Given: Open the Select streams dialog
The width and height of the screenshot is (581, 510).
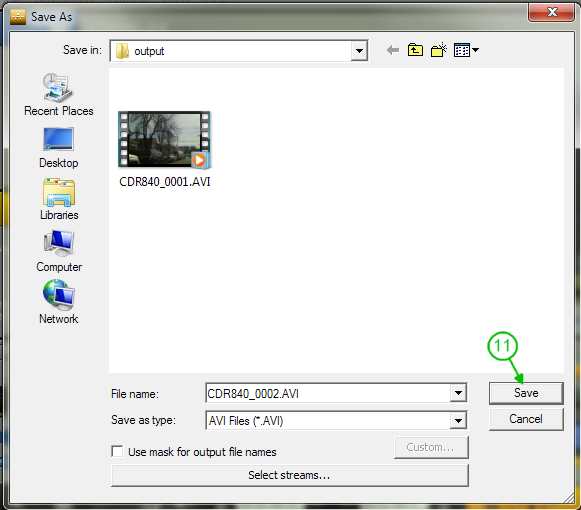Looking at the screenshot, I should 289,475.
